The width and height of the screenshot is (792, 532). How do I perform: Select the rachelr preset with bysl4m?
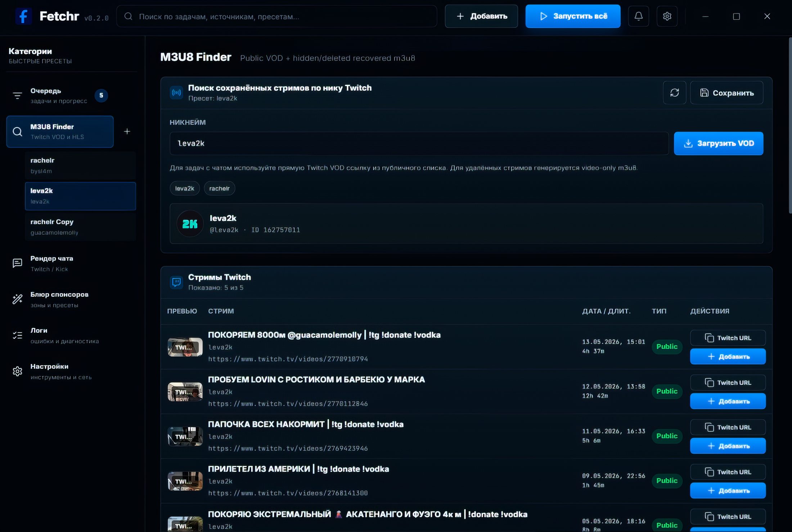pyautogui.click(x=80, y=165)
